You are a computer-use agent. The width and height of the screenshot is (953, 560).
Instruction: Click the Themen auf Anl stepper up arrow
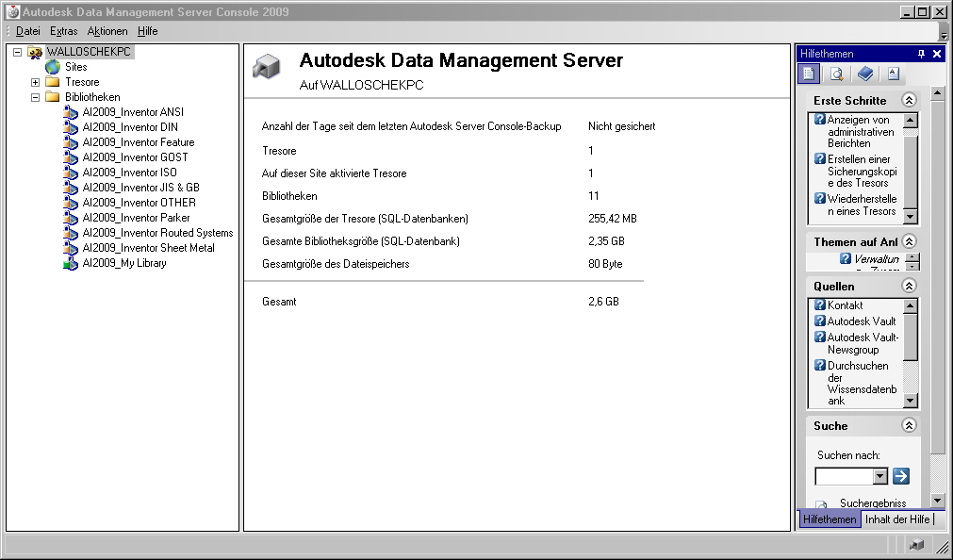(x=912, y=257)
